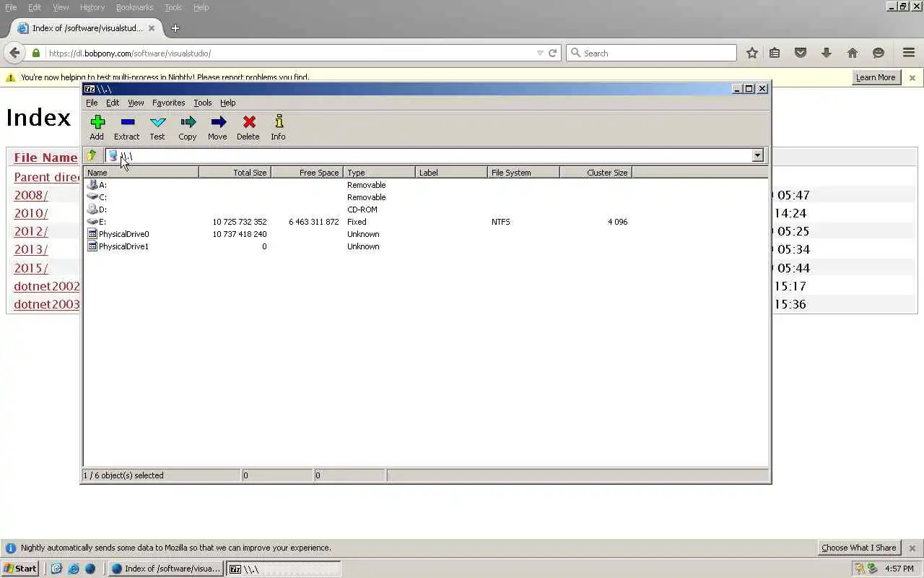This screenshot has width=924, height=578.
Task: Switch to Firefox via taskbar button
Action: pyautogui.click(x=166, y=569)
